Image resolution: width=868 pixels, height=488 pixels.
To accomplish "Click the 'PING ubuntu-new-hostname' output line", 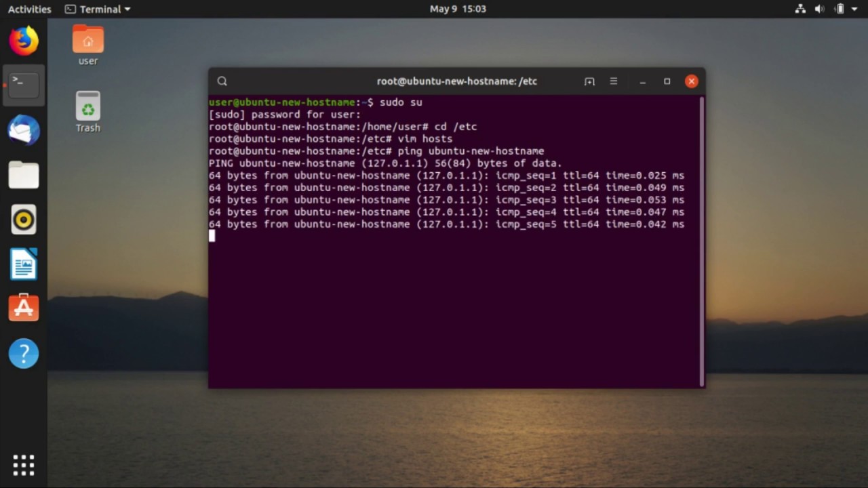I will 385,163.
